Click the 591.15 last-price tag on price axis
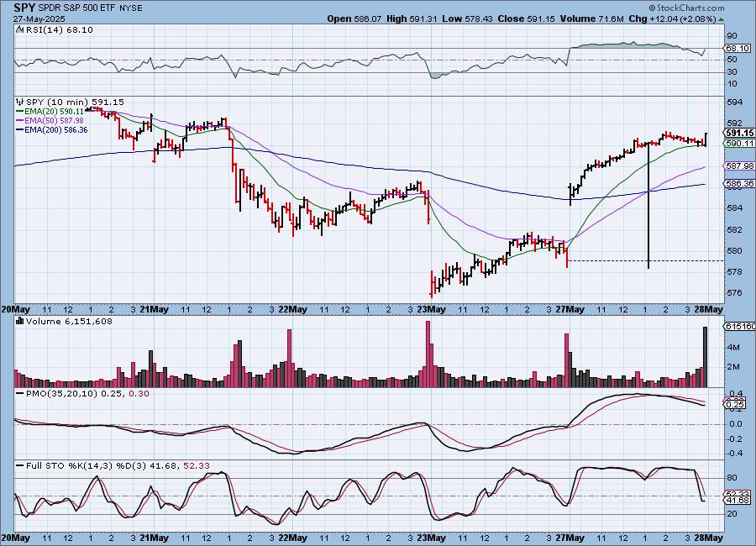 click(739, 133)
